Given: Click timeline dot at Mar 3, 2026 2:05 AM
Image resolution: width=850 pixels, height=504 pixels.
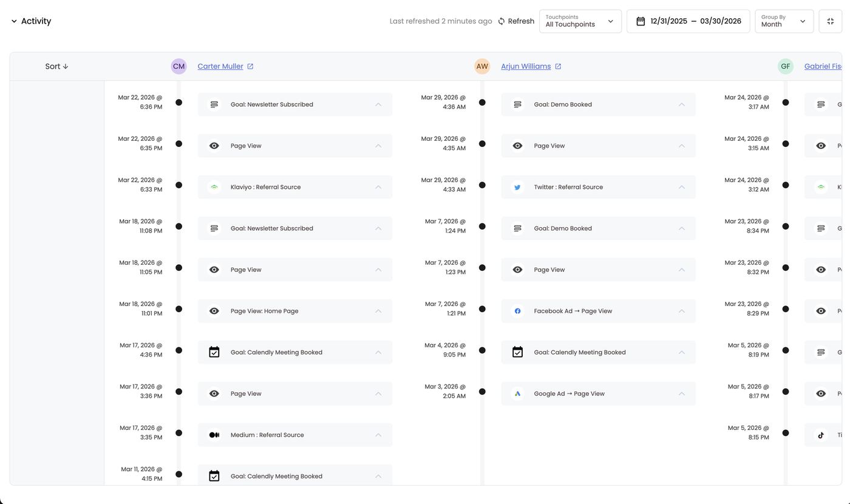Looking at the screenshot, I should coord(482,392).
